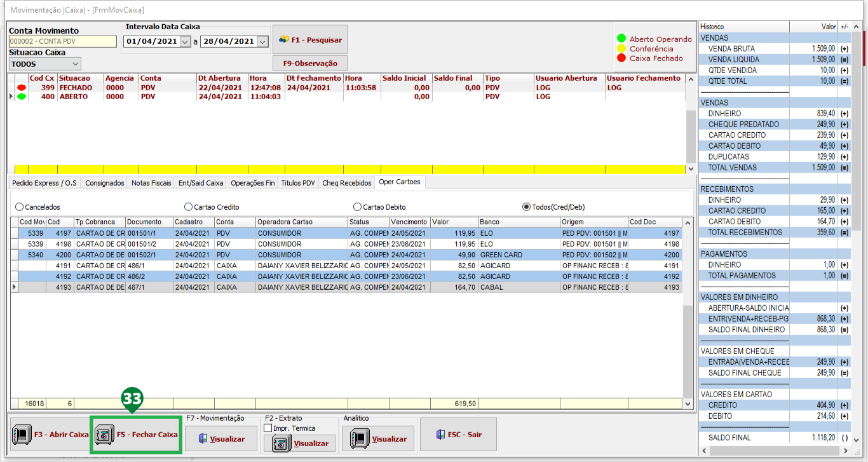Select the SALDO FINAL DINHEIRO row
The image size is (868, 462).
point(775,329)
